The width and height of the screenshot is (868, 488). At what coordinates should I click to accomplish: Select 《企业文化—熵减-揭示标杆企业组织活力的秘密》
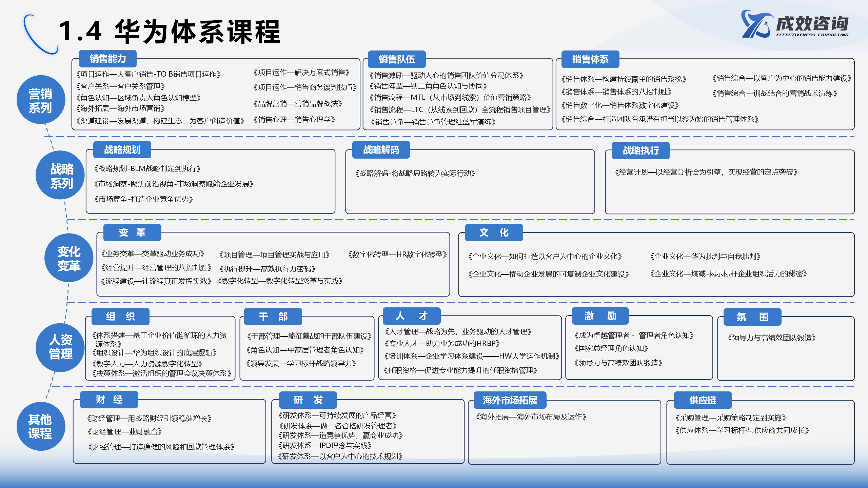pyautogui.click(x=729, y=274)
